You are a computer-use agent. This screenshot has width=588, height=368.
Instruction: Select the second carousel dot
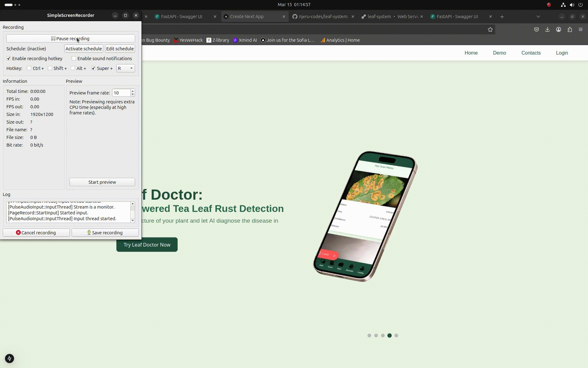tap(376, 335)
